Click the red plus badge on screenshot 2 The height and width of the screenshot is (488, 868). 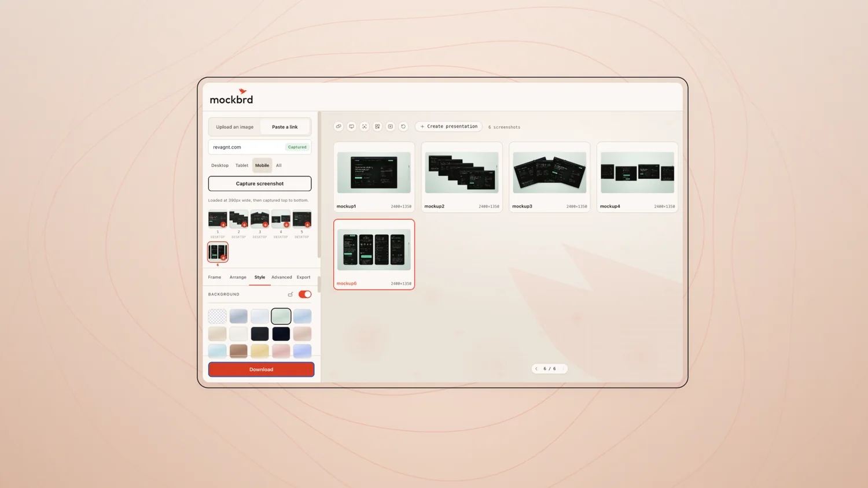244,225
